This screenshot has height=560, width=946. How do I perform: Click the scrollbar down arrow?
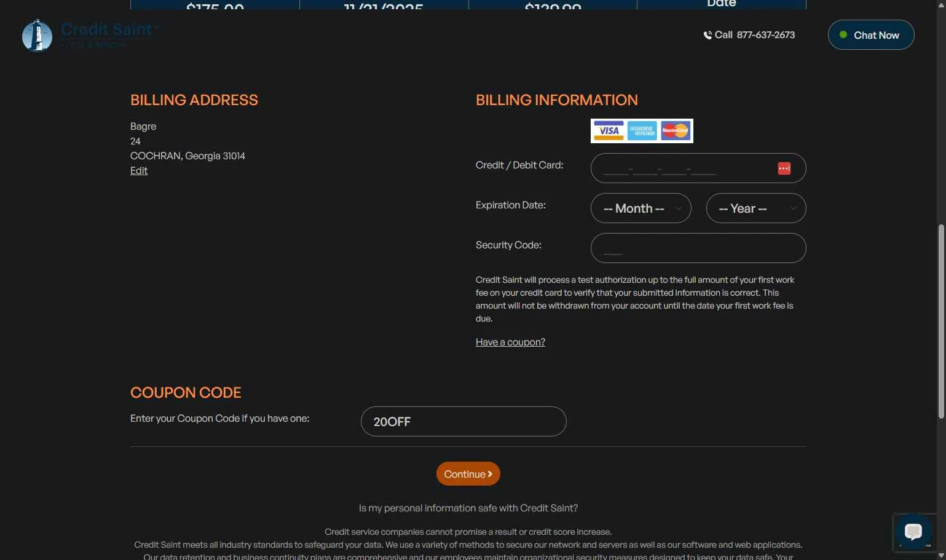pos(941,555)
